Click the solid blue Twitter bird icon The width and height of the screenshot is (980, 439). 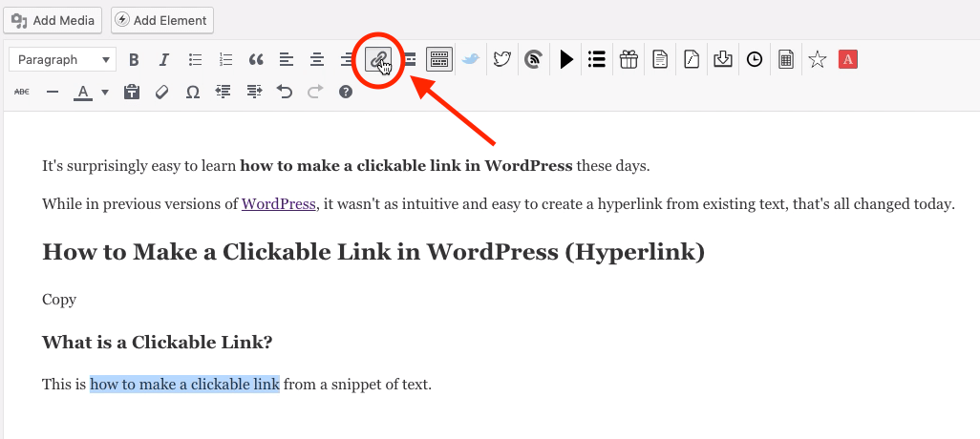[471, 60]
